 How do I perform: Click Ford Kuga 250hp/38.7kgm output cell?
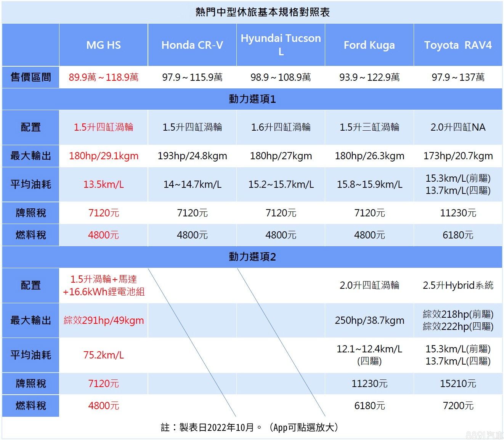click(x=369, y=320)
